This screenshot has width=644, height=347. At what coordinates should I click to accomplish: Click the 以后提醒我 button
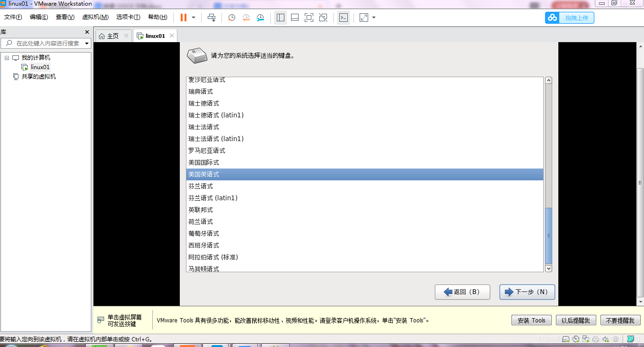point(575,320)
